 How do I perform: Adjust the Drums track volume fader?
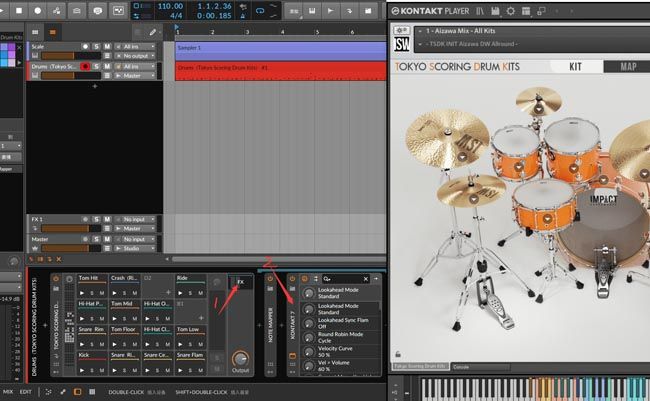tap(71, 75)
